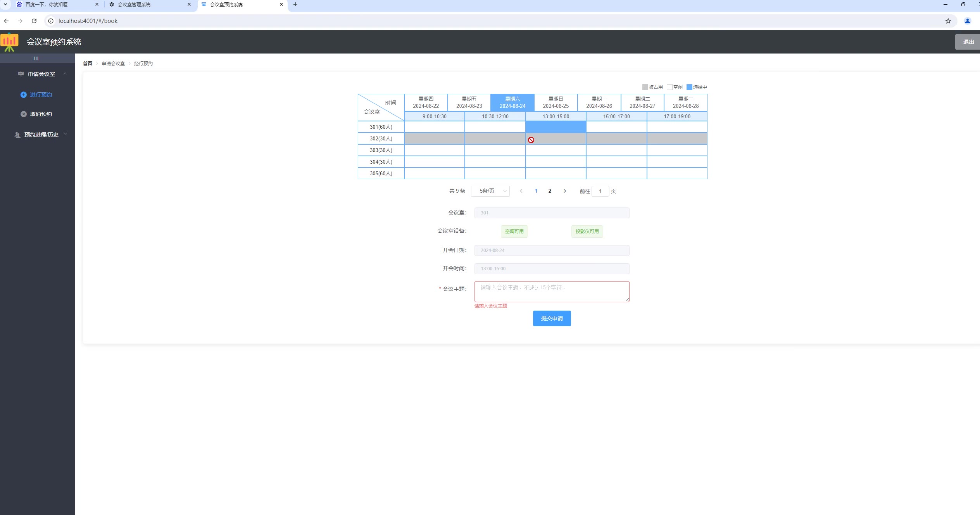This screenshot has height=515, width=980.
Task: Click 申请会议室 in the breadcrumb
Action: pyautogui.click(x=113, y=64)
